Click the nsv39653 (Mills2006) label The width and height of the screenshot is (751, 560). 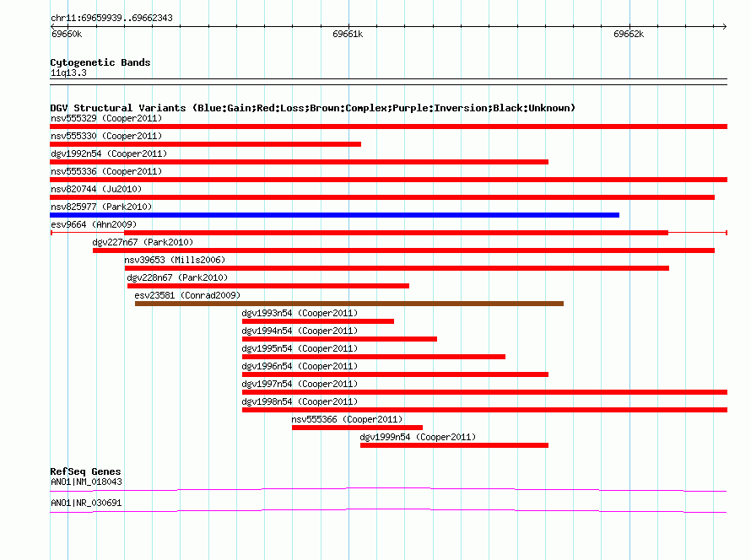pyautogui.click(x=175, y=260)
